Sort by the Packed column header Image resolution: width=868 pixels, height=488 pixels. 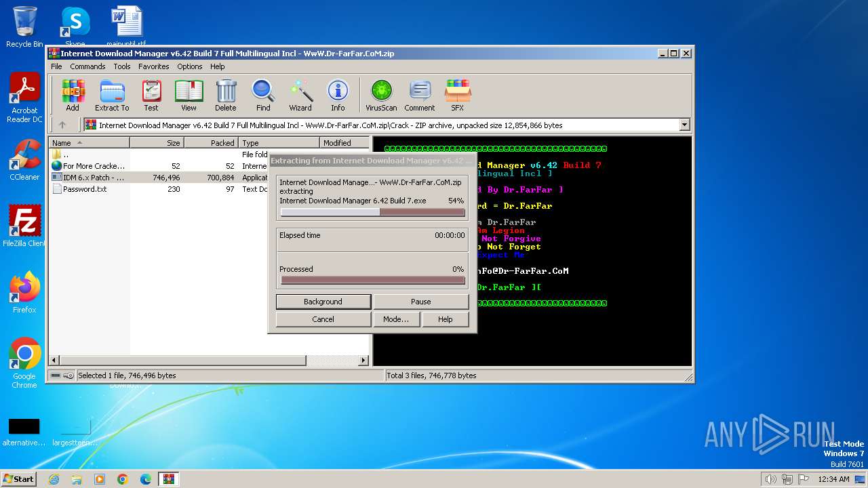point(211,142)
